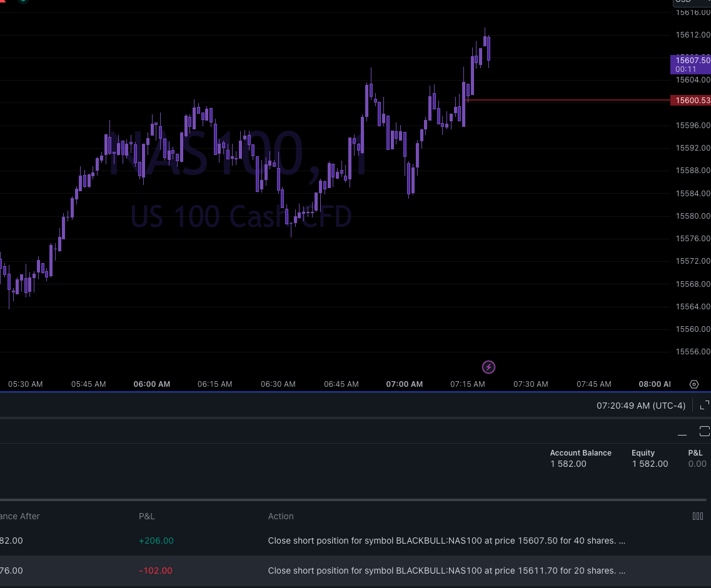Select the P&L column header

[146, 516]
